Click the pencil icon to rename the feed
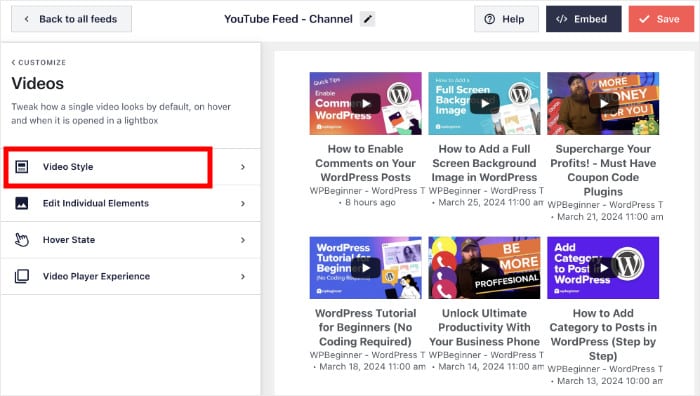This screenshot has width=700, height=396. click(x=367, y=19)
